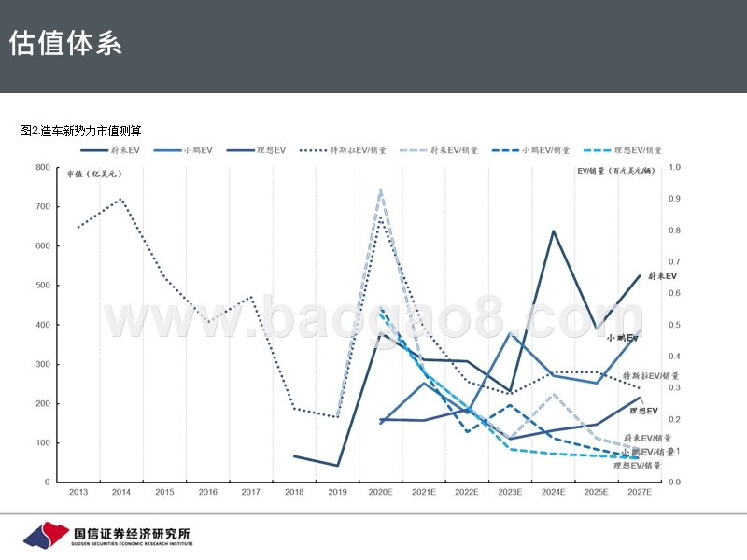This screenshot has width=747, height=560.
Task: Click the 400 value on the left axis
Action: click(x=43, y=325)
